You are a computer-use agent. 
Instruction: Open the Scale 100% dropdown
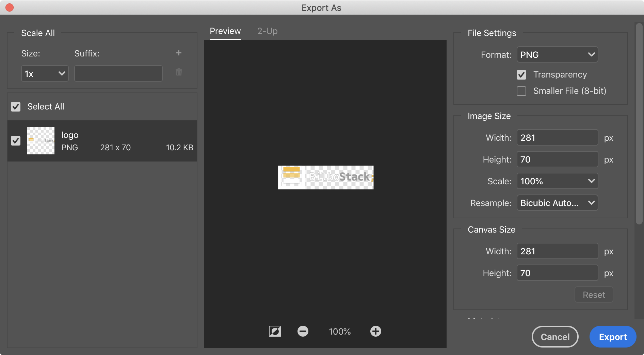[x=558, y=181]
